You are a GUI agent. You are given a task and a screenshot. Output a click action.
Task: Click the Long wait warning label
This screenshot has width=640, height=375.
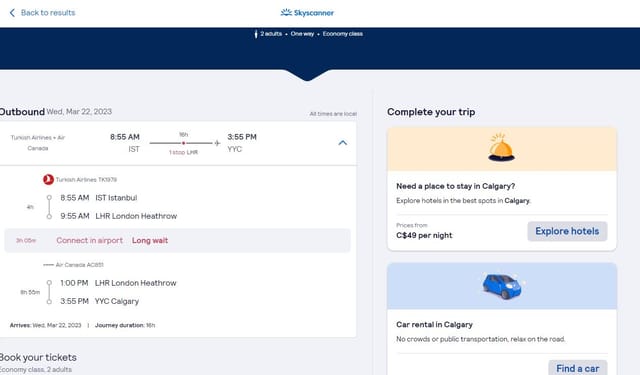point(150,240)
